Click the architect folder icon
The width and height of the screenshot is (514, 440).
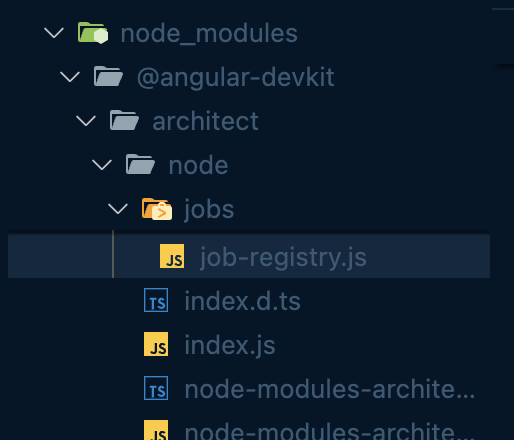click(124, 120)
